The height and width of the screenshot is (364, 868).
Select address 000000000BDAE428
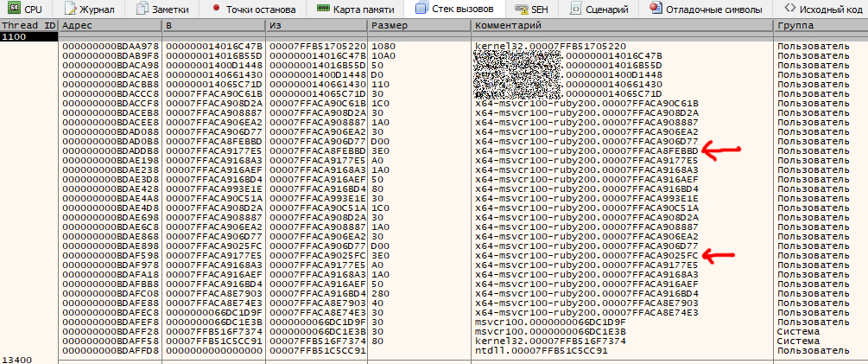(x=111, y=189)
